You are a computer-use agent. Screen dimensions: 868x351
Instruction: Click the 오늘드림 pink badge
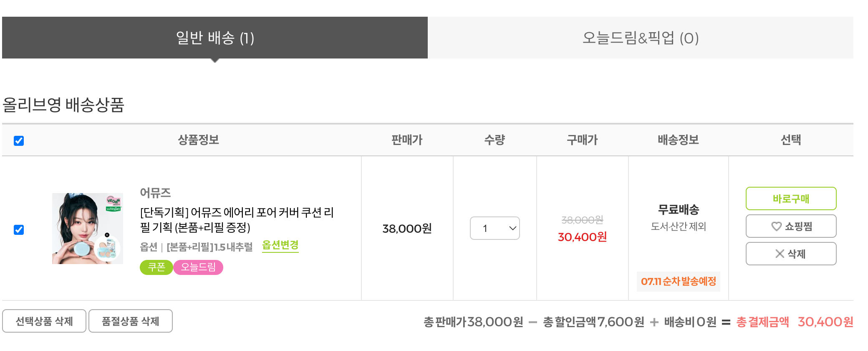[198, 267]
